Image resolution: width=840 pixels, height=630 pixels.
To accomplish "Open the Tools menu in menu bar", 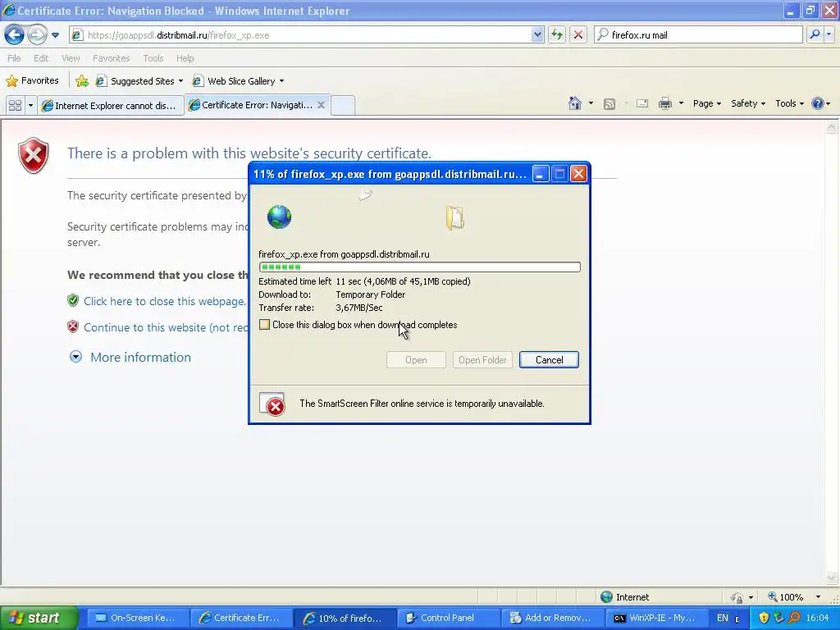I will tap(153, 58).
